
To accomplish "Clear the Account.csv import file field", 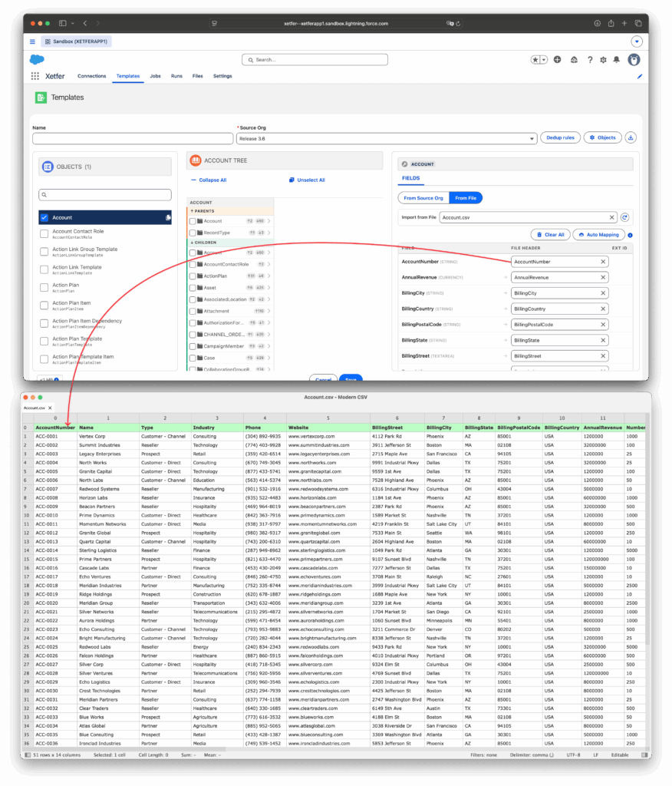I will (x=611, y=217).
